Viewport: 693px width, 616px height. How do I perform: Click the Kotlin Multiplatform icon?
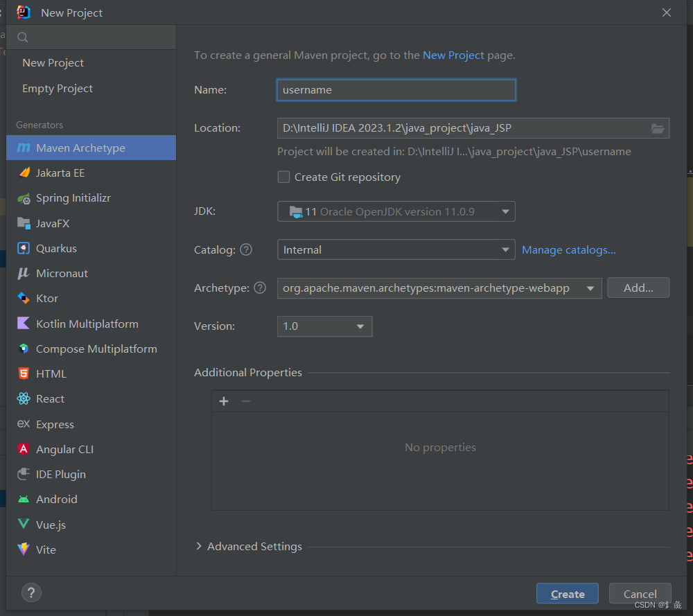pyautogui.click(x=23, y=323)
